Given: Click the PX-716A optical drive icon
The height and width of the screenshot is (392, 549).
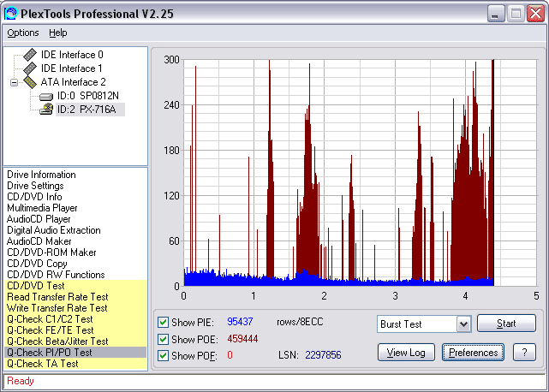Looking at the screenshot, I should pos(46,109).
